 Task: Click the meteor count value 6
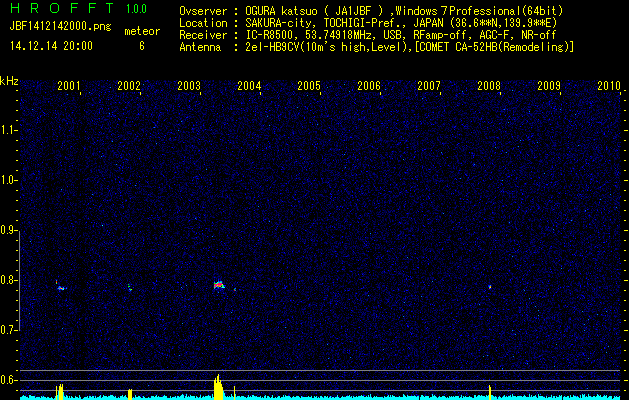pyautogui.click(x=142, y=46)
